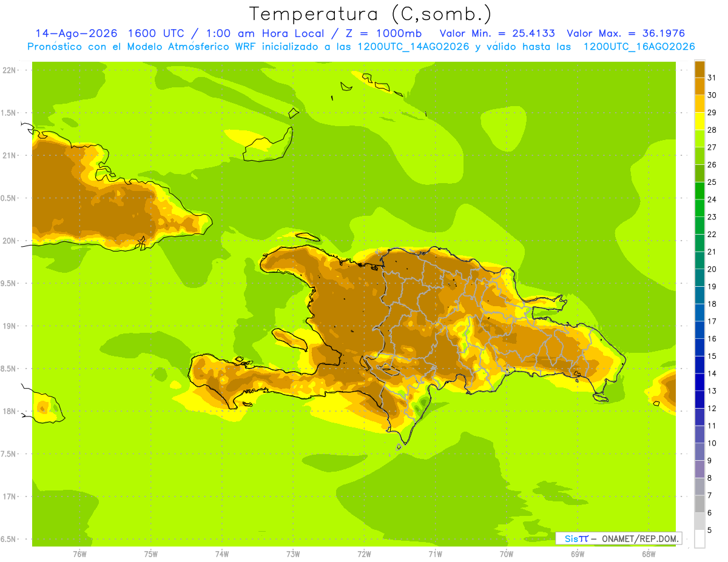Click the dark brown legend swatch above 31
728x562 pixels.
click(x=699, y=69)
